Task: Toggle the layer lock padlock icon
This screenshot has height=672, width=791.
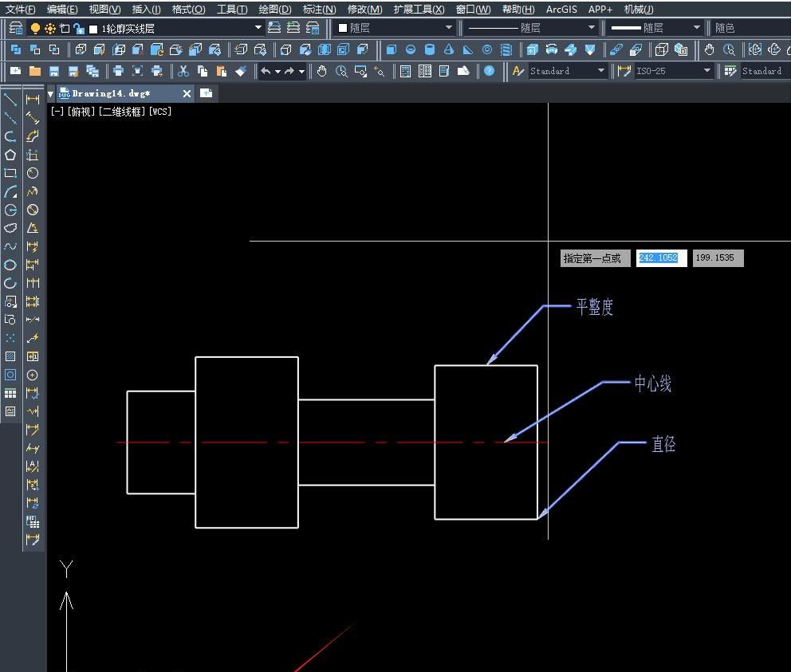Action: [x=78, y=28]
